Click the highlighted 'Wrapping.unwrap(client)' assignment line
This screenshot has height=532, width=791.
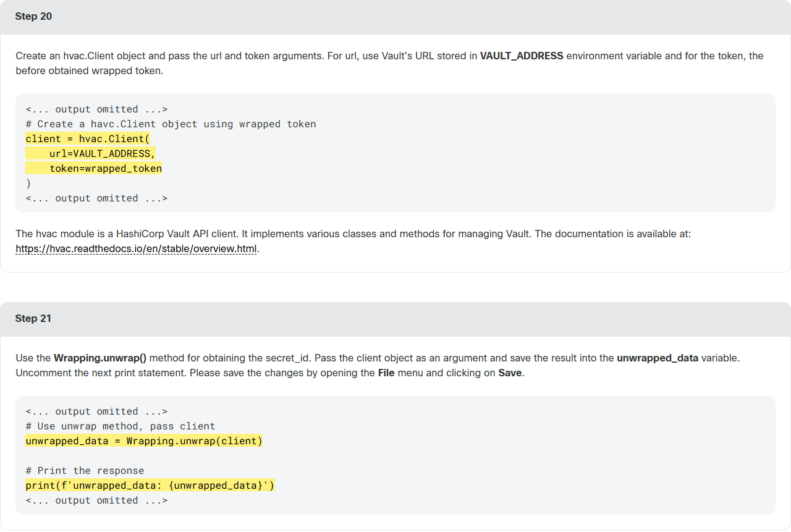click(144, 441)
